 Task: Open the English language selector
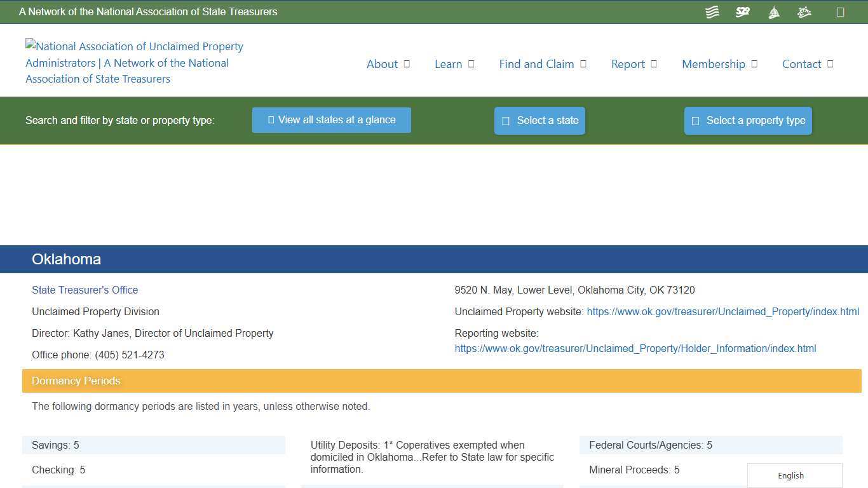(x=790, y=475)
